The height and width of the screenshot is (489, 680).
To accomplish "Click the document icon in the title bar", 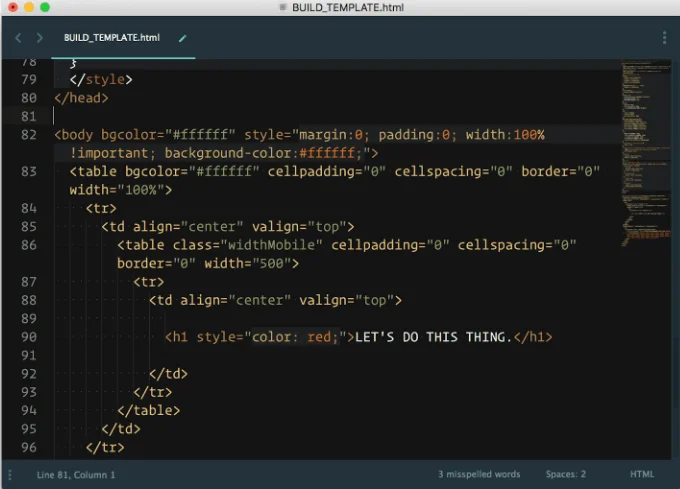I will pyautogui.click(x=283, y=7).
